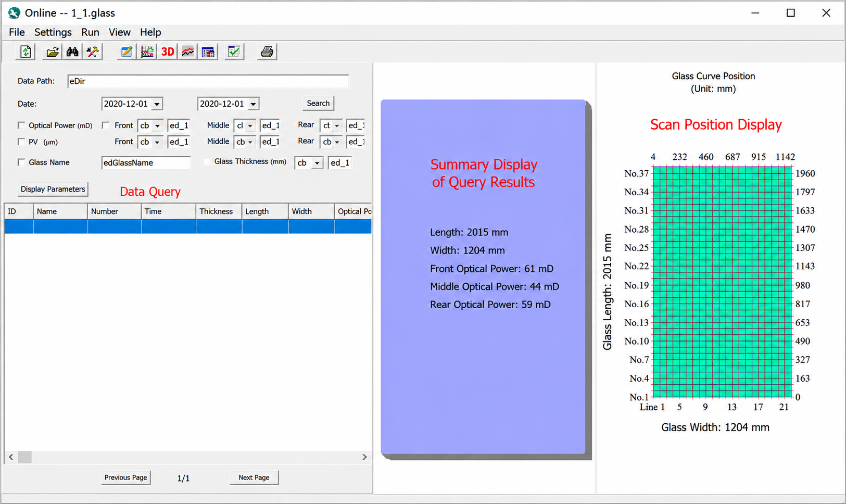Open the View menu
This screenshot has width=846, height=504.
[x=119, y=32]
